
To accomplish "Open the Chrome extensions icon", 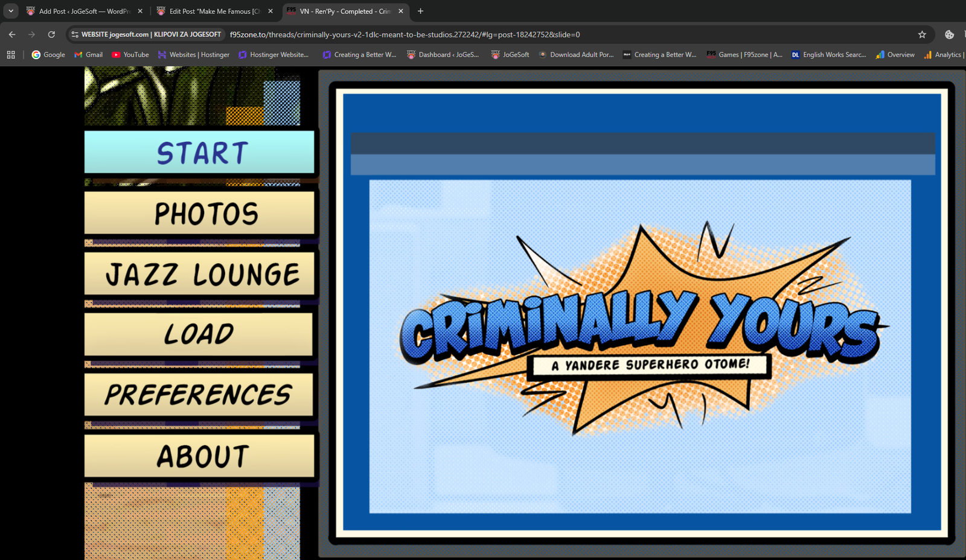I will (x=949, y=34).
